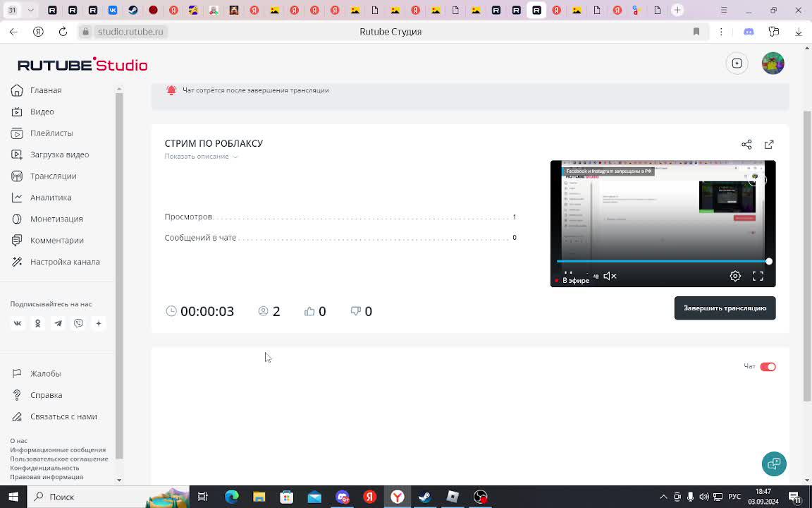Click the СТРИМ ПО РОБЛАКСУ title
The width and height of the screenshot is (812, 508).
tap(214, 144)
